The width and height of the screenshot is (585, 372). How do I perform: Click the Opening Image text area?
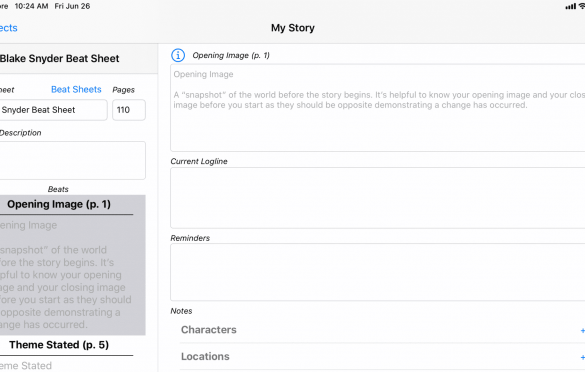(x=378, y=108)
